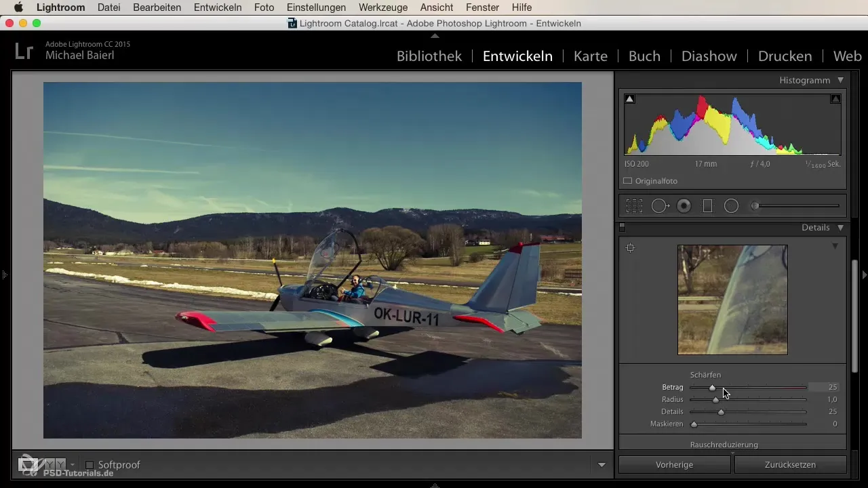Open the Fenster menu
This screenshot has height=488, width=868.
[x=482, y=7]
